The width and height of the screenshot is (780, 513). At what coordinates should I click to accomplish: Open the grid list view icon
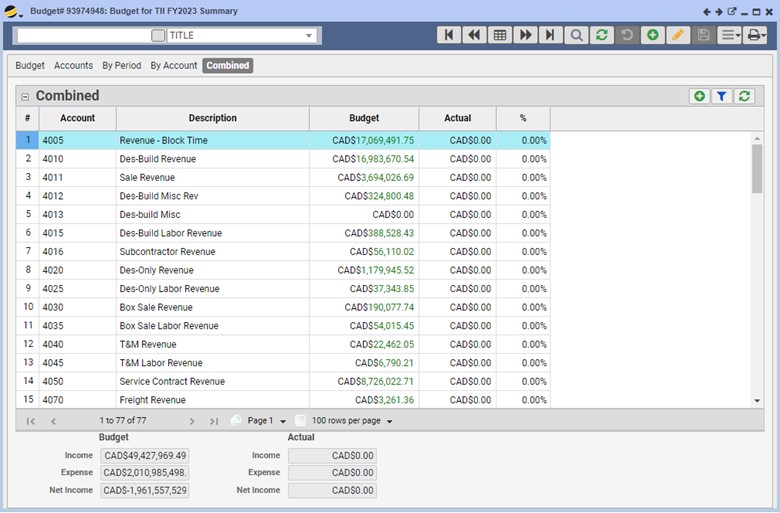499,35
